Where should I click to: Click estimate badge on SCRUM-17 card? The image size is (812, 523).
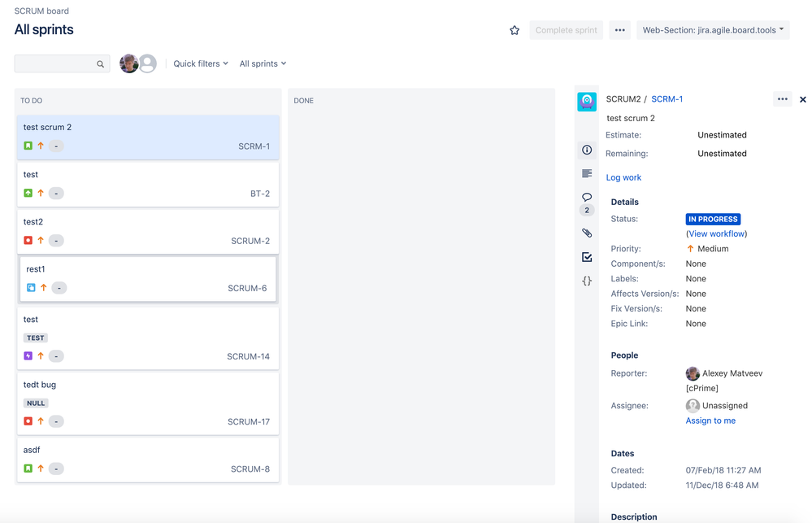coord(56,421)
